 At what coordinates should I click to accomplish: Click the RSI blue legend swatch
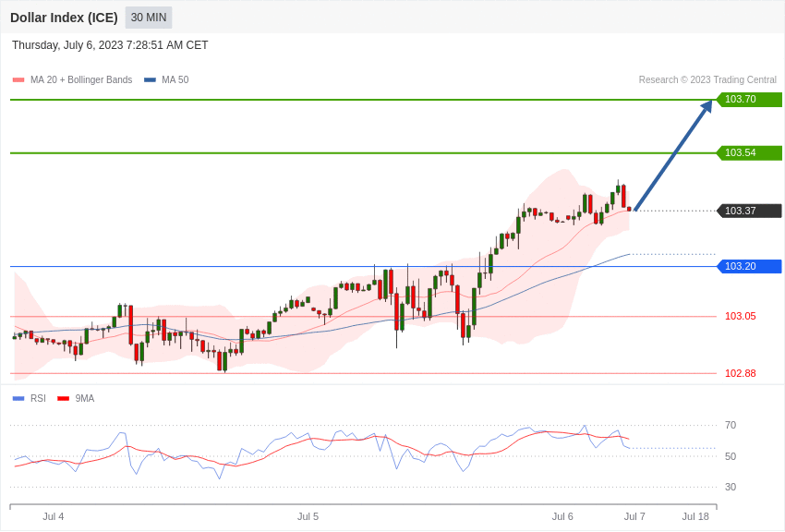click(18, 398)
